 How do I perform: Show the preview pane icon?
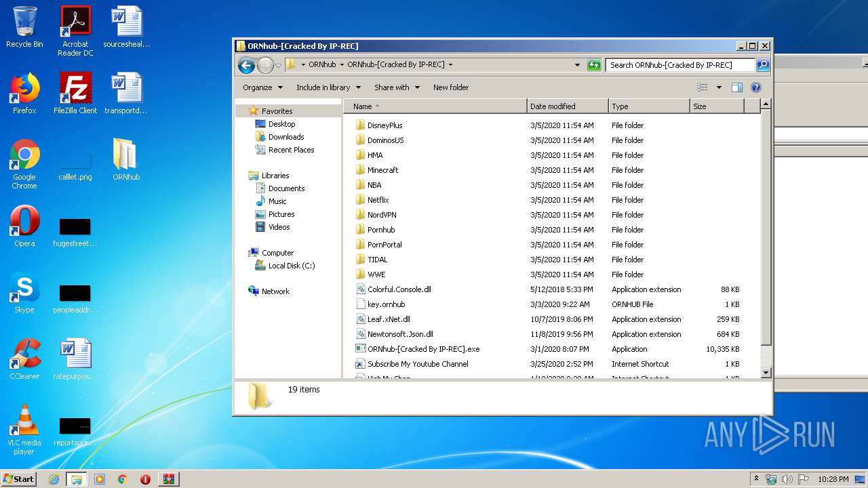[737, 87]
